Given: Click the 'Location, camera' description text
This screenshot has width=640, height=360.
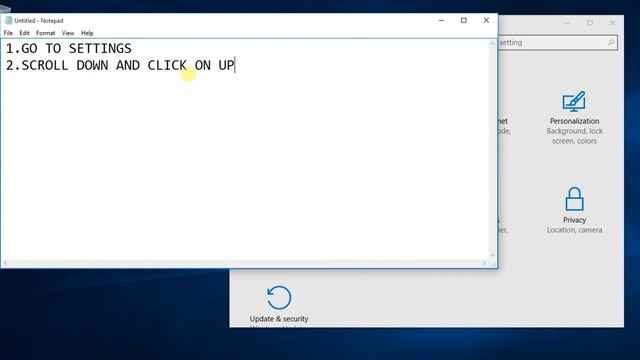Looking at the screenshot, I should click(574, 230).
